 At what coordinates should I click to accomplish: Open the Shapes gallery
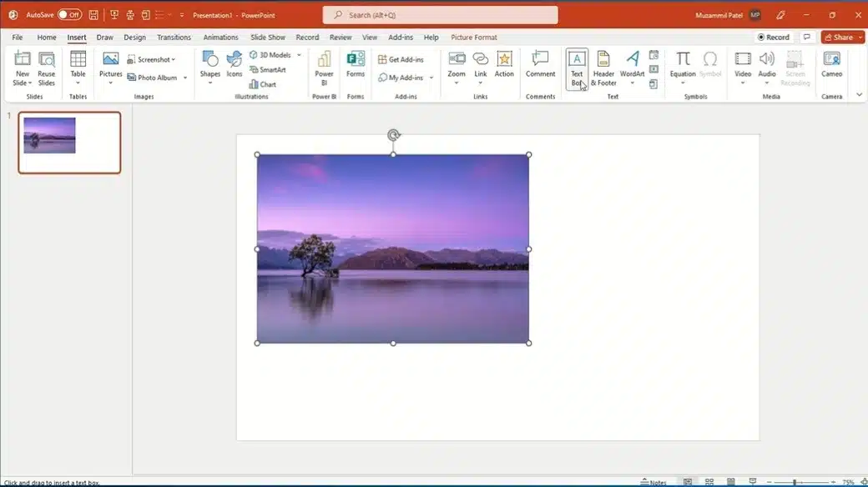(x=210, y=67)
